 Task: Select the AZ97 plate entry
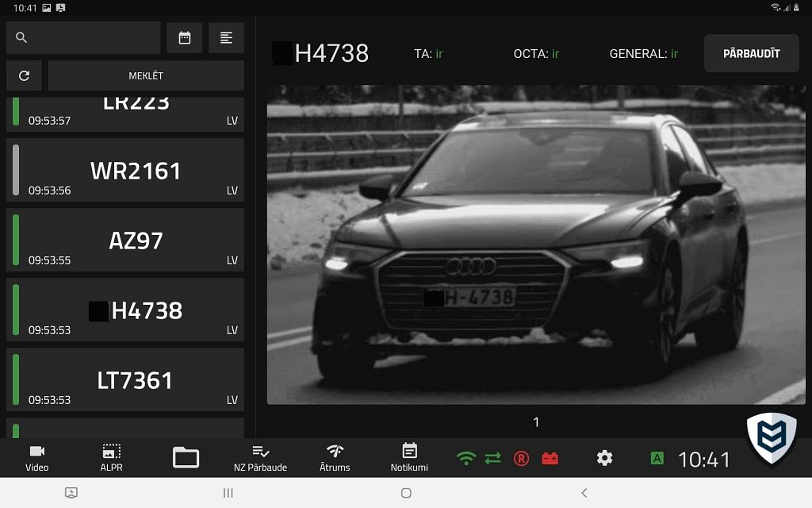pos(125,240)
